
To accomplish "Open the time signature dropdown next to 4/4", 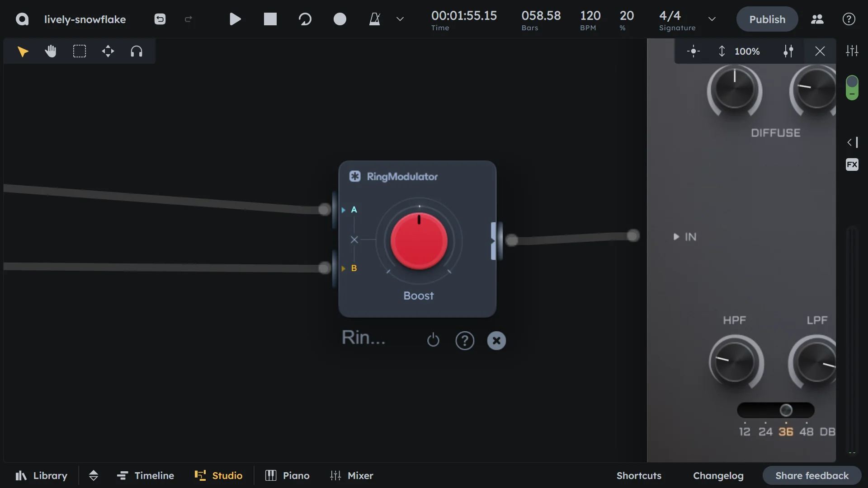I will pos(712,19).
